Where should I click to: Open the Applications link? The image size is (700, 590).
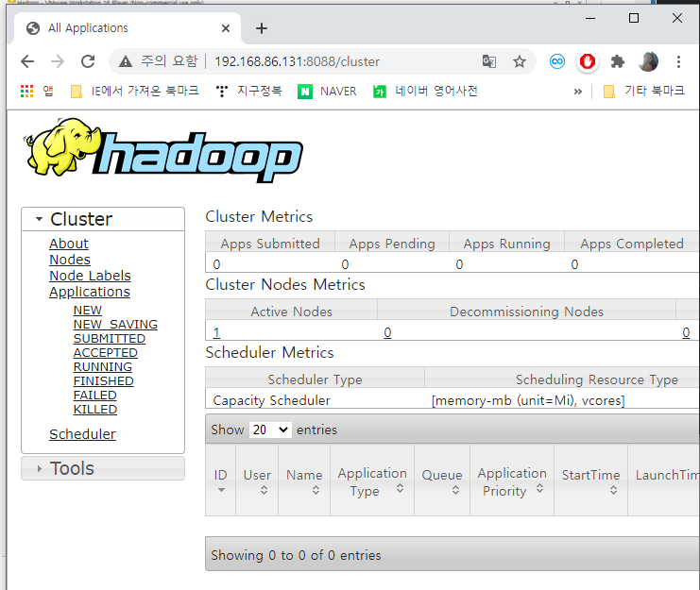click(90, 292)
